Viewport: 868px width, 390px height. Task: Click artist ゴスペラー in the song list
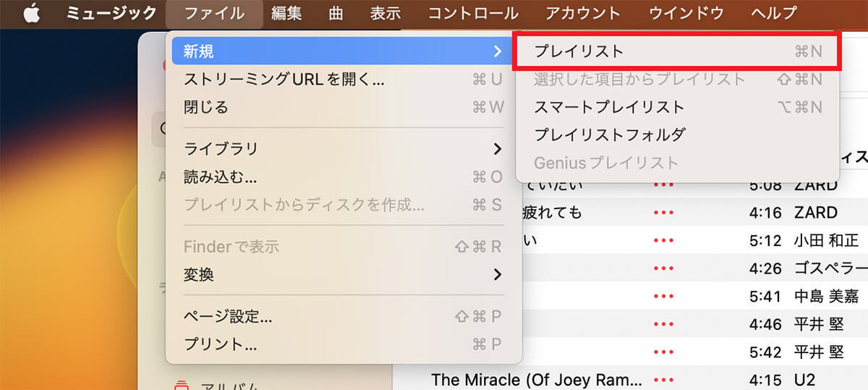coord(830,268)
